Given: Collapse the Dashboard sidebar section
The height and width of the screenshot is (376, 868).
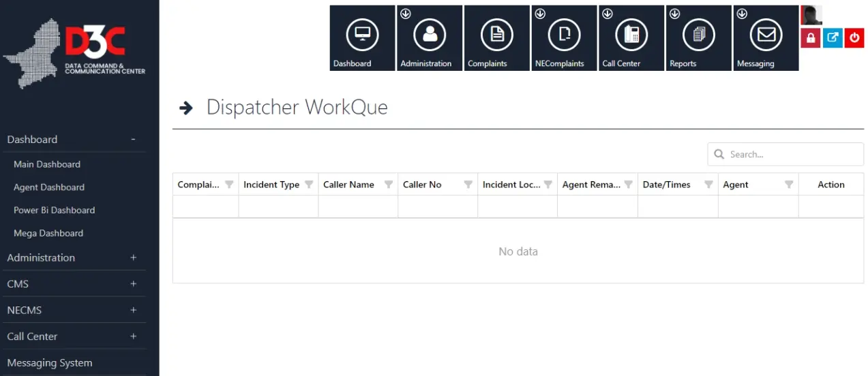Looking at the screenshot, I should 133,139.
